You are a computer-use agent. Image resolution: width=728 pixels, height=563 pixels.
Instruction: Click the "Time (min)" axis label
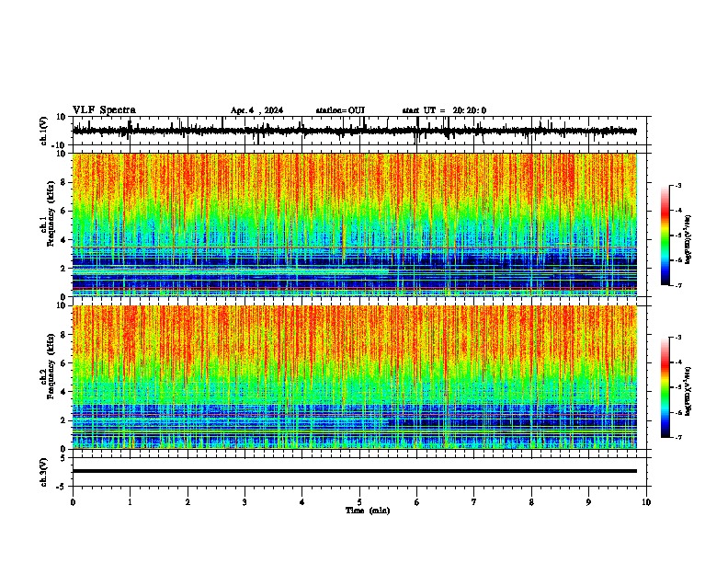[368, 511]
